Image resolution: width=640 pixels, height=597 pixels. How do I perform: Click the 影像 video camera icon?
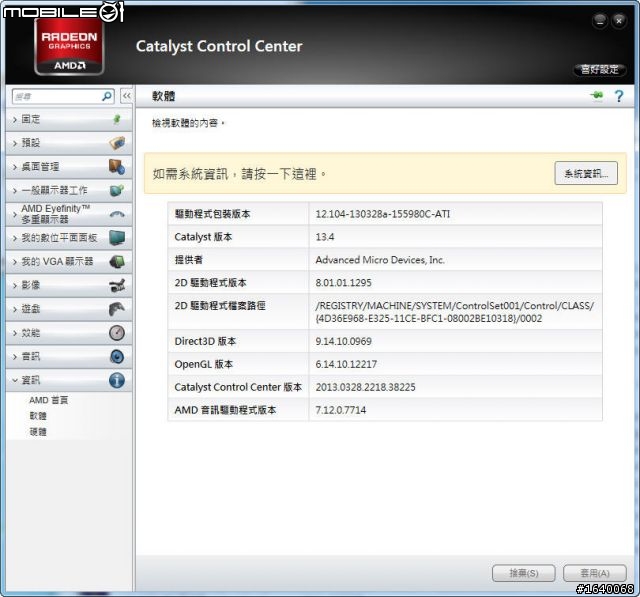[117, 285]
